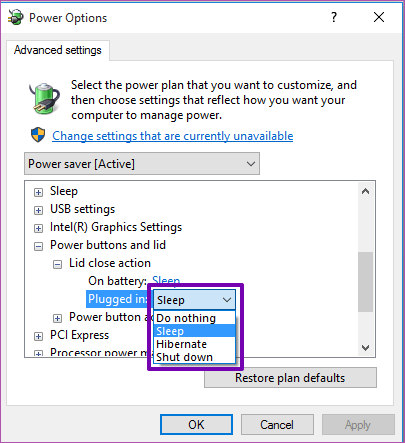
Task: Click the green battery plug icon
Action: point(45,98)
